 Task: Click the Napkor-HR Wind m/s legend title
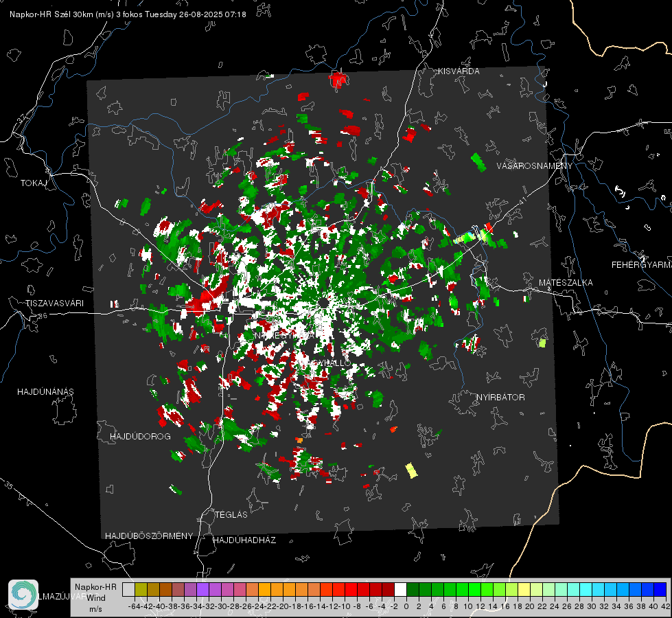95,598
